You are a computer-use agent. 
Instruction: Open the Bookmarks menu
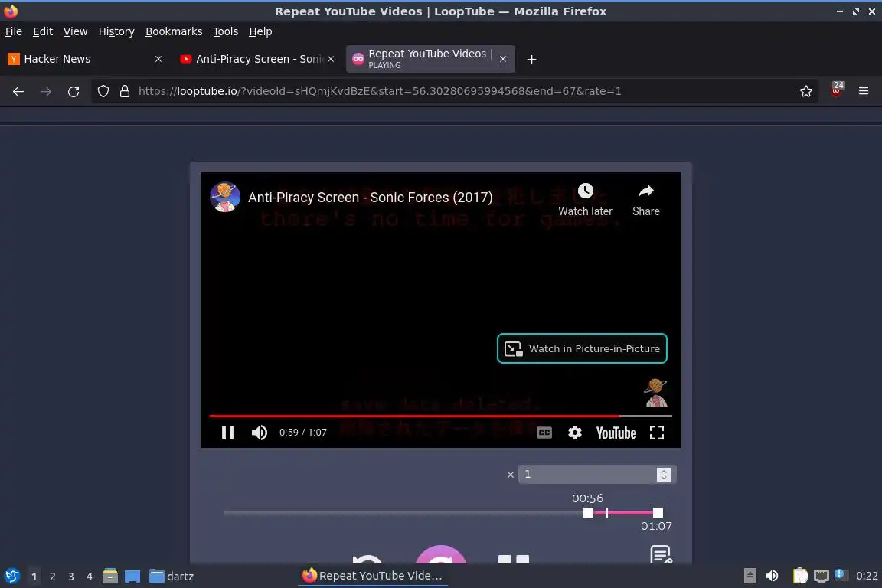tap(174, 31)
